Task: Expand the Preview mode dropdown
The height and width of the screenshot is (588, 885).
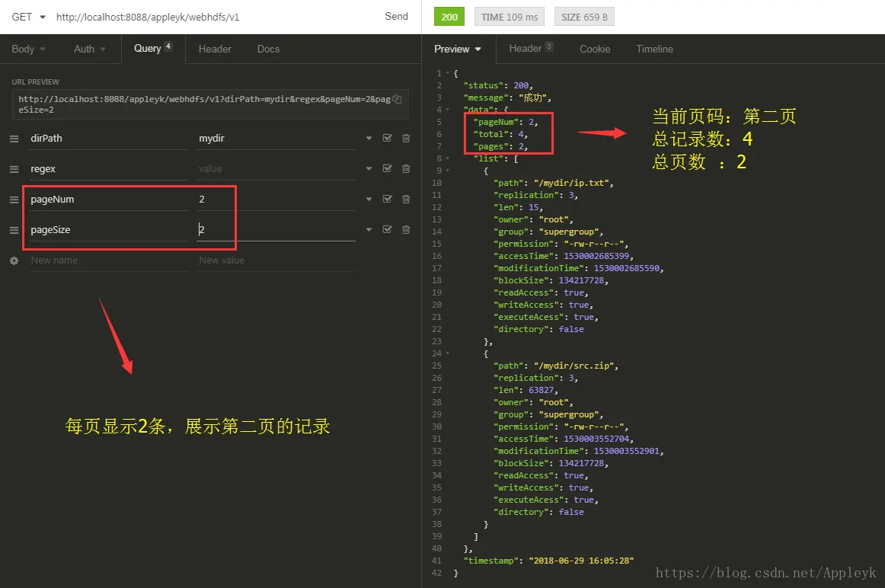Action: [x=458, y=49]
